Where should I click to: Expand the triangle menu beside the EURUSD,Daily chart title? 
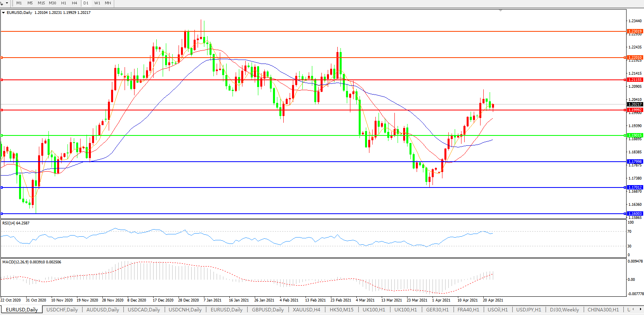click(x=4, y=13)
